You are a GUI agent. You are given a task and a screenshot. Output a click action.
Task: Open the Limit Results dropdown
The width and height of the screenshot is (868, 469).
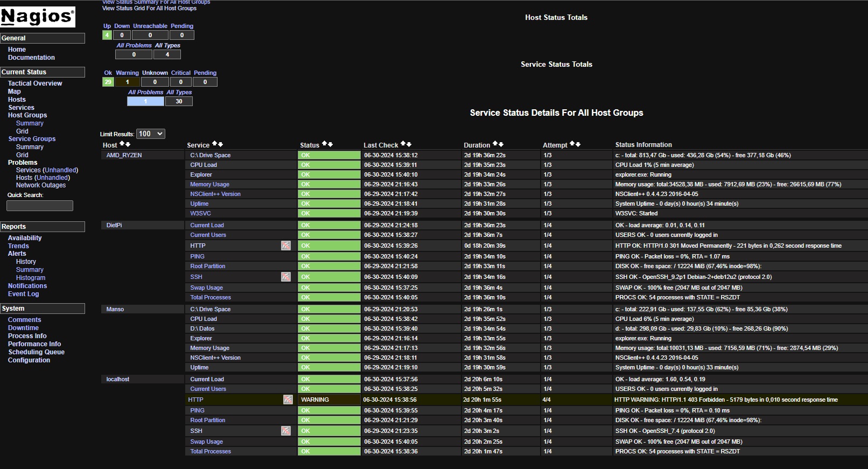point(150,134)
